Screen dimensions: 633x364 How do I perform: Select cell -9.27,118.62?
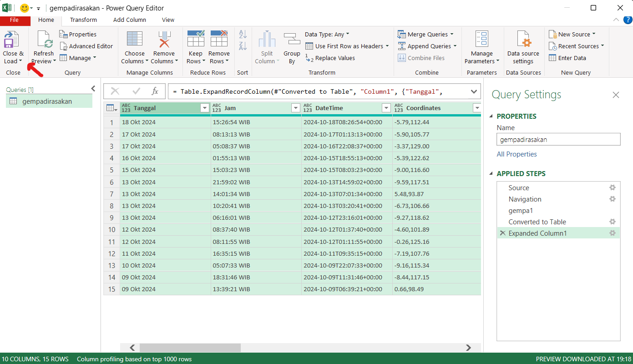tap(436, 217)
